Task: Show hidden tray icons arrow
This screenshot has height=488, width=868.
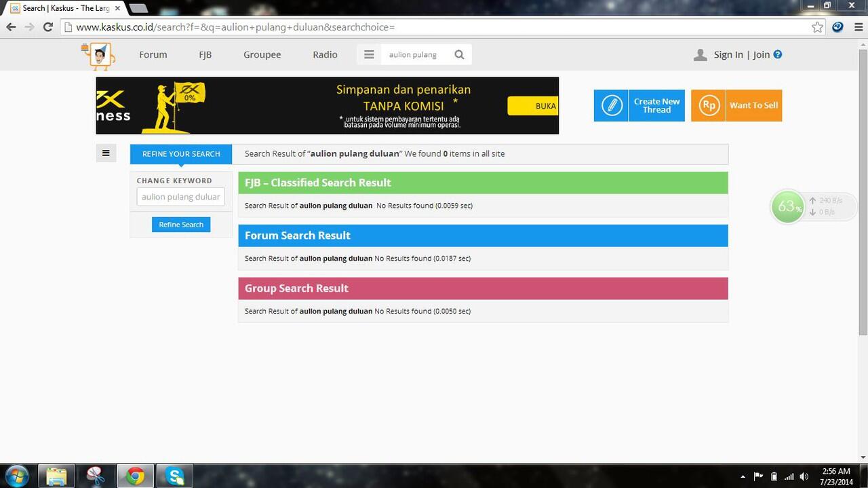Action: [x=743, y=476]
